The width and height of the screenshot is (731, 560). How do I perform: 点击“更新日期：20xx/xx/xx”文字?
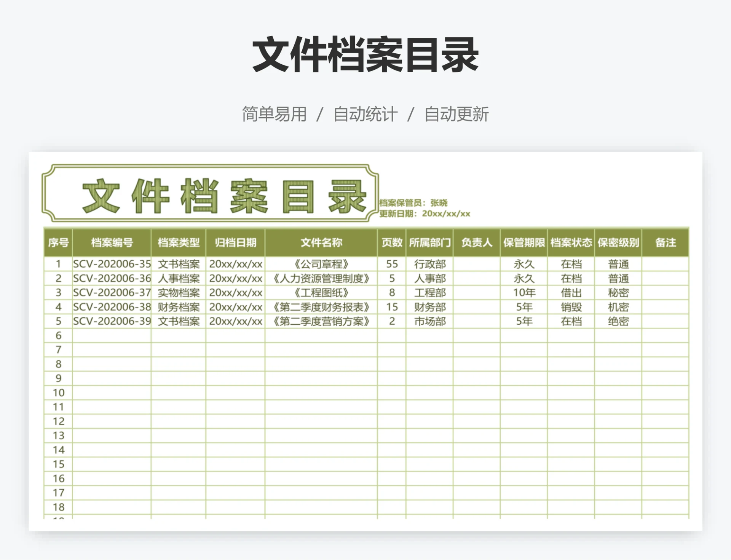click(x=425, y=213)
